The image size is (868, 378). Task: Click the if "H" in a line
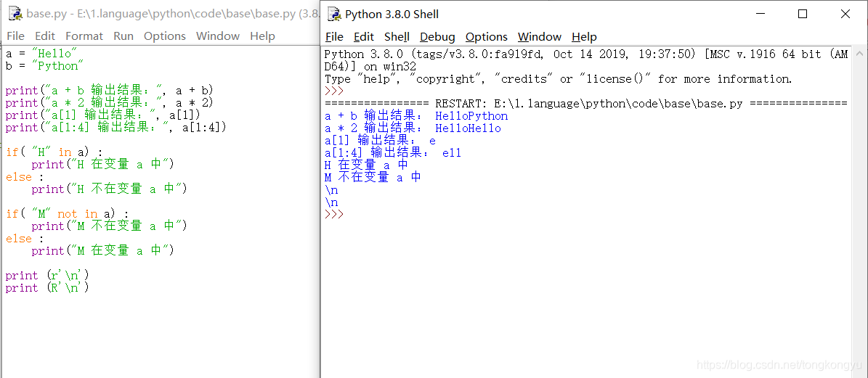[x=54, y=152]
